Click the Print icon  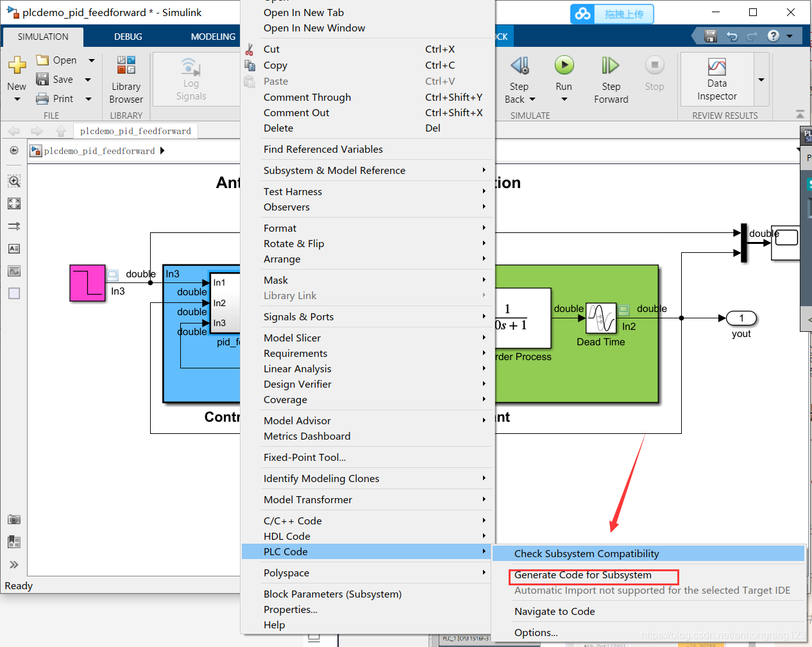(42, 99)
